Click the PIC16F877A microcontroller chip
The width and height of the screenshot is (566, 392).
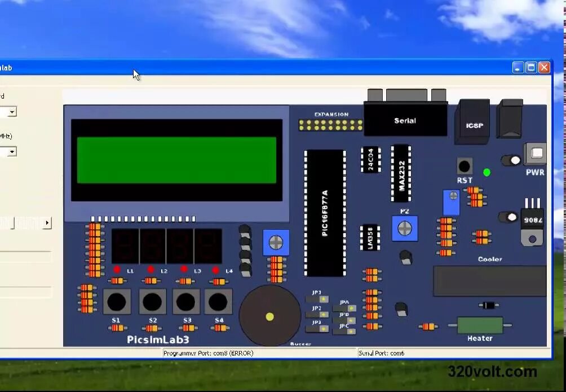coord(325,213)
